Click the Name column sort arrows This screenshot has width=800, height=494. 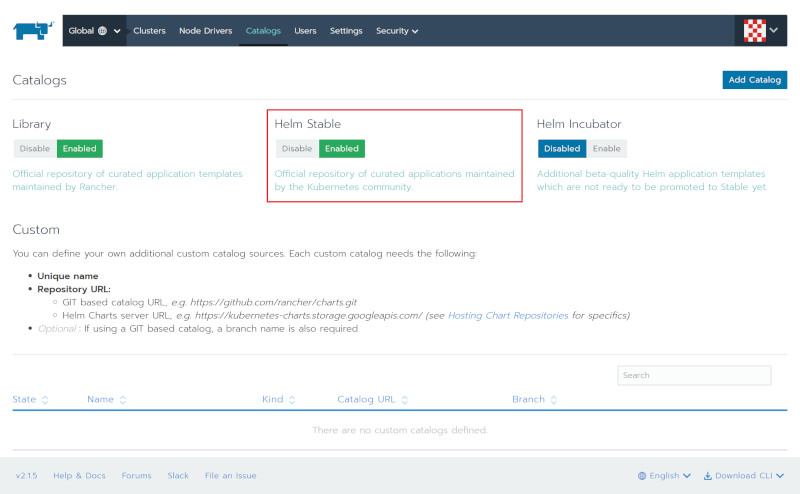tap(122, 400)
